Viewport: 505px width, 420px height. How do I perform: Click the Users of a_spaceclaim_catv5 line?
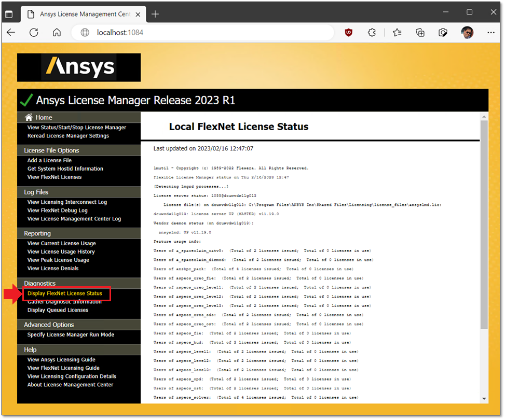(x=262, y=251)
